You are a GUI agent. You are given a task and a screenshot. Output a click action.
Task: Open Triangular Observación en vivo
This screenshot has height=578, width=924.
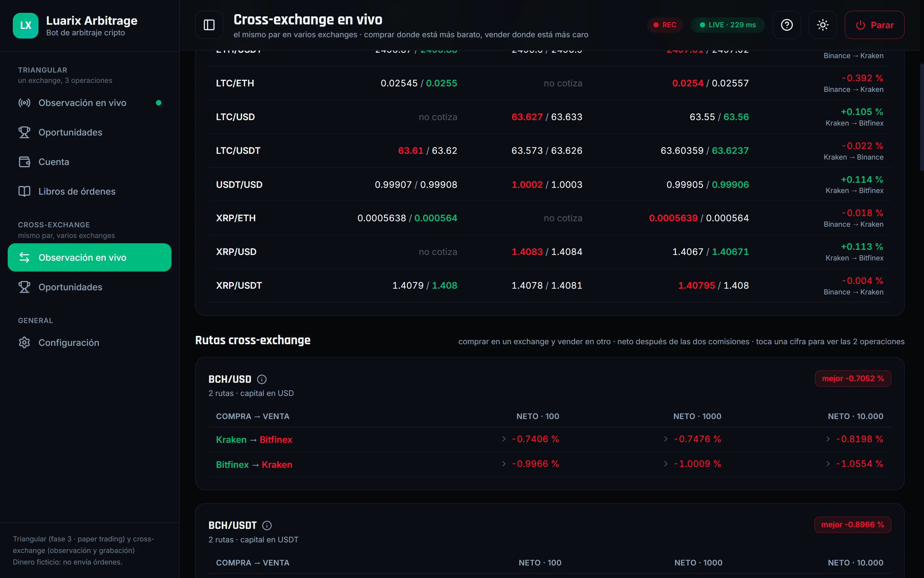(89, 103)
